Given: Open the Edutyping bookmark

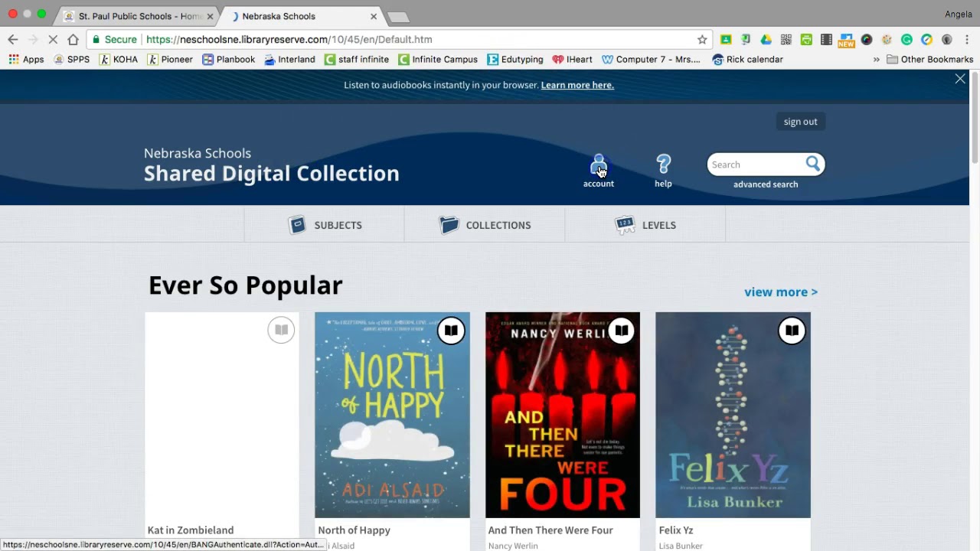Looking at the screenshot, I should click(515, 59).
